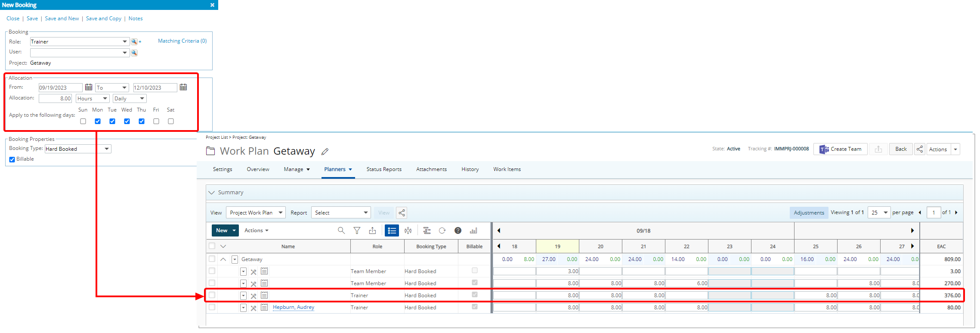
Task: Open notes icon in Hepburn, Audrey row
Action: pyautogui.click(x=264, y=307)
